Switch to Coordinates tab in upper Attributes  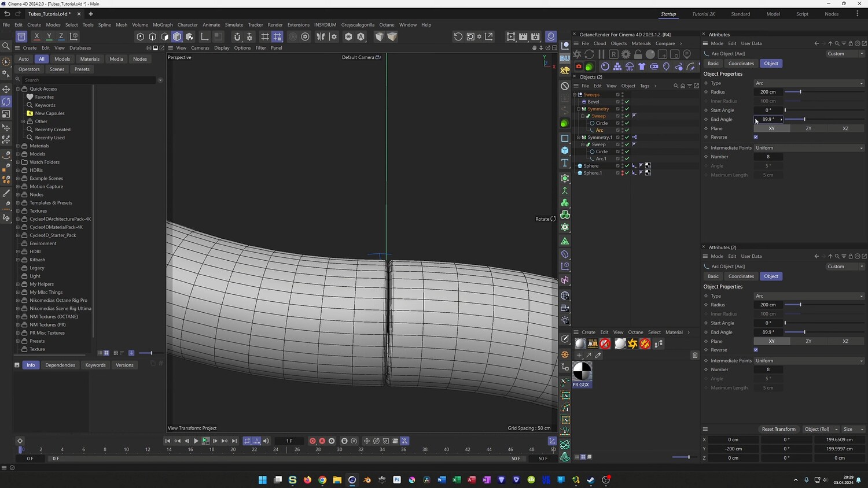pyautogui.click(x=741, y=64)
